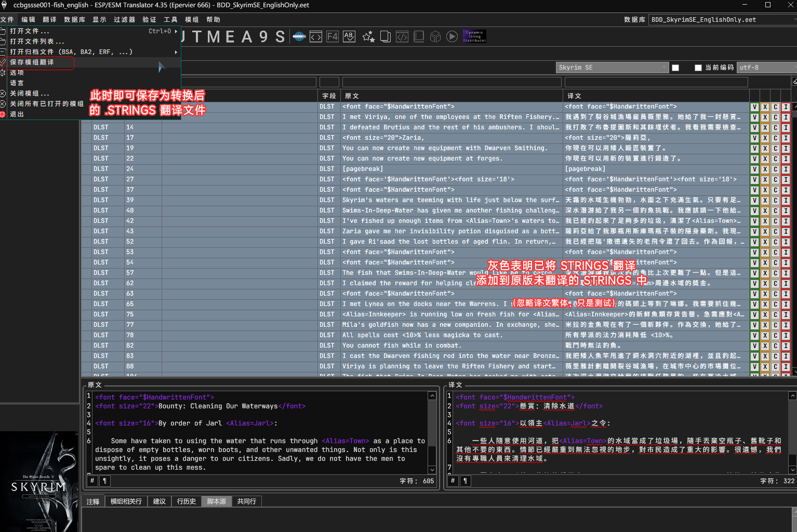
Task: Click the filter field above the 译文 column
Action: (x=656, y=82)
